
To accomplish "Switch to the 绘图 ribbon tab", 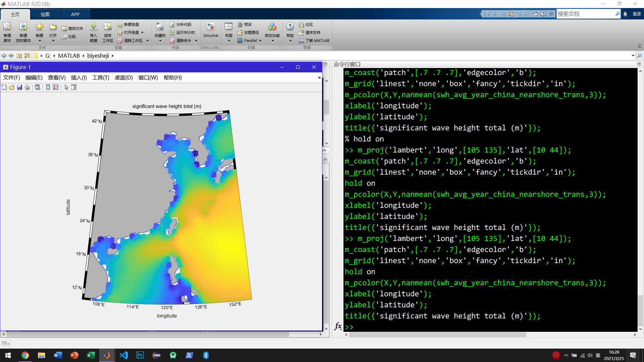I will 45,14.
